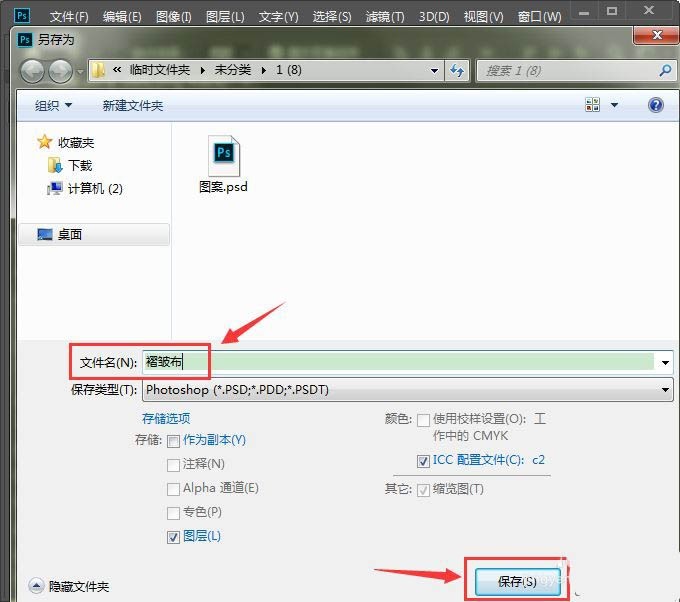Open the 视图(V) menu
The width and height of the screenshot is (680, 602).
click(x=484, y=17)
